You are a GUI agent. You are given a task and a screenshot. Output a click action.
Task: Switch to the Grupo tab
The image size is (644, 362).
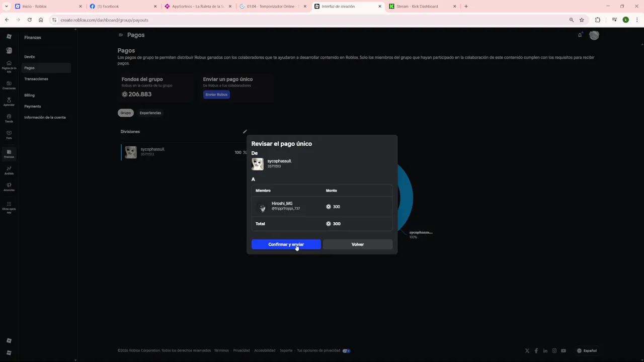[x=126, y=113]
